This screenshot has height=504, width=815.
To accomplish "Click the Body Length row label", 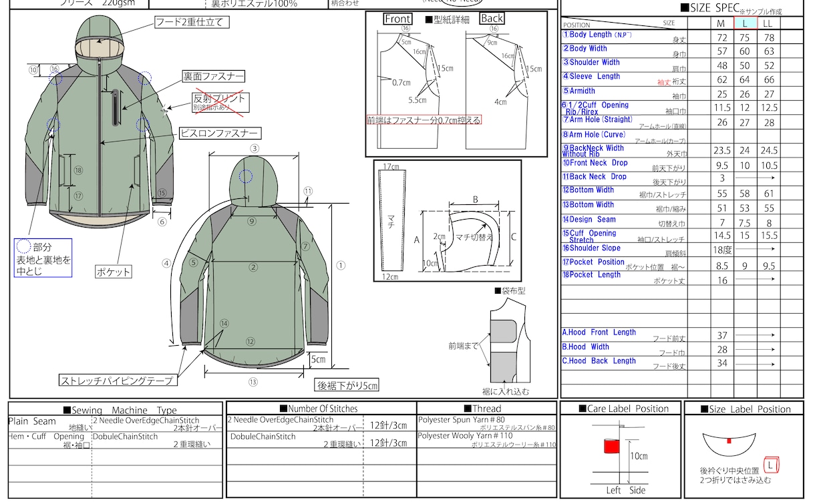I will pyautogui.click(x=598, y=35).
